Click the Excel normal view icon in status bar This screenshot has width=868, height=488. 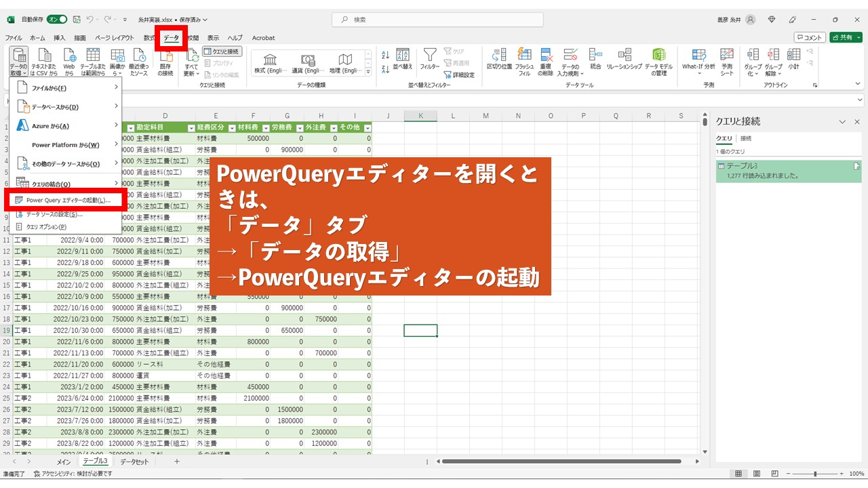coord(738,473)
